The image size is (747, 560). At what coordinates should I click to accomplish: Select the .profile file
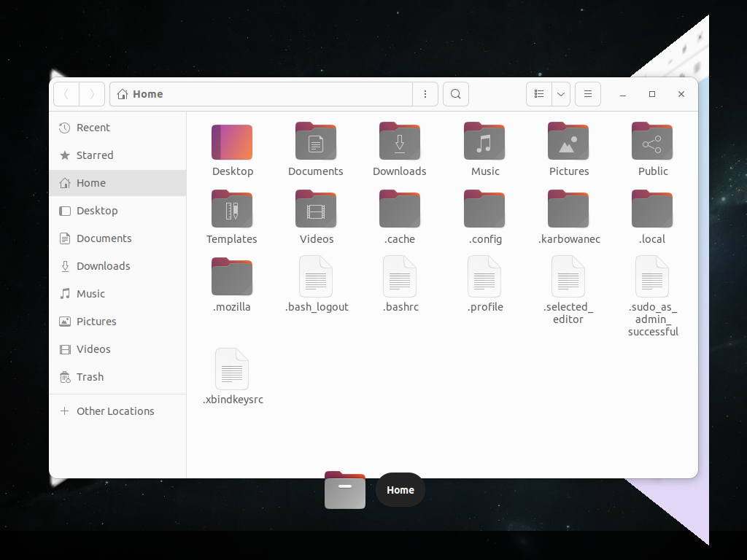coord(484,276)
